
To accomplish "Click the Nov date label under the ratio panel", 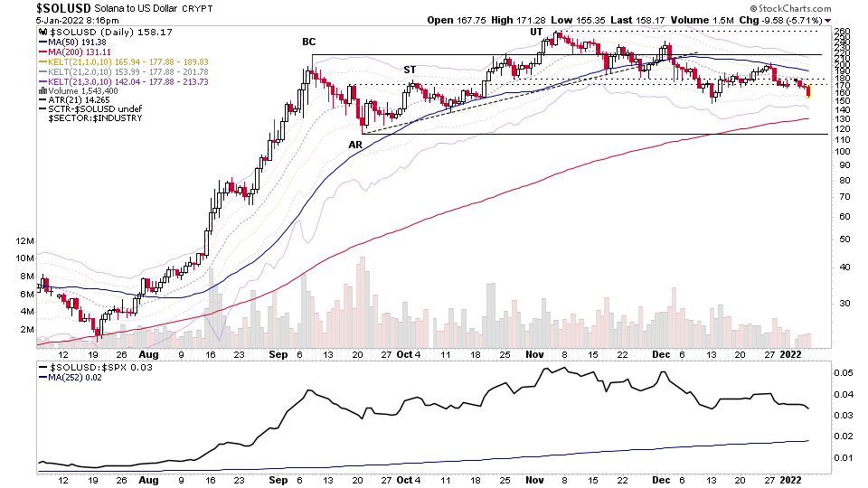I will pyautogui.click(x=534, y=480).
